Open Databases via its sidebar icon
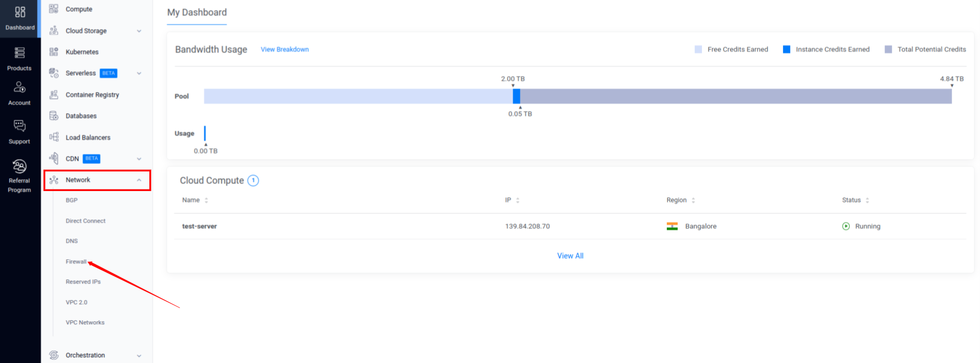 [x=53, y=116]
